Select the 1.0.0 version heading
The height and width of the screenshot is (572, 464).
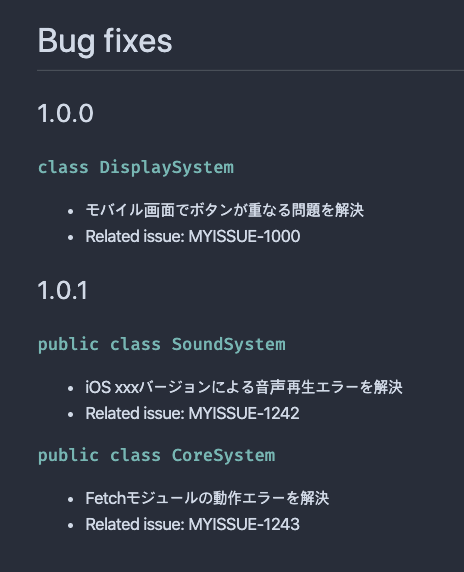(x=66, y=113)
